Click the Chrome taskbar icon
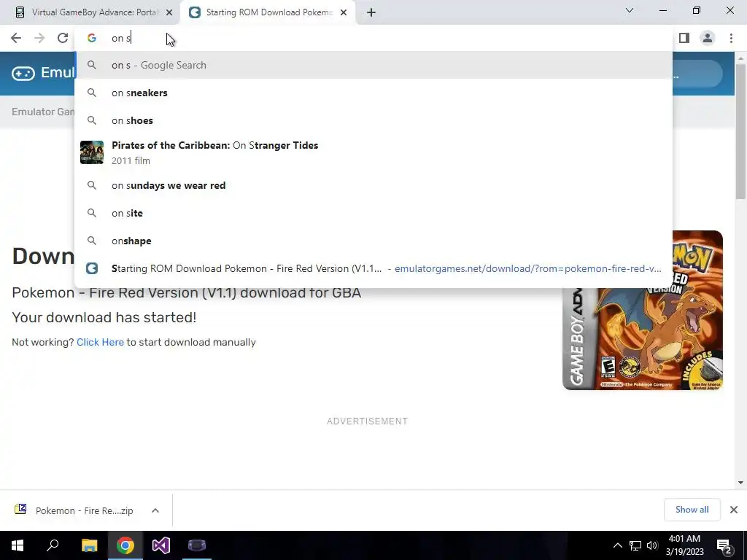The height and width of the screenshot is (560, 747). click(125, 545)
